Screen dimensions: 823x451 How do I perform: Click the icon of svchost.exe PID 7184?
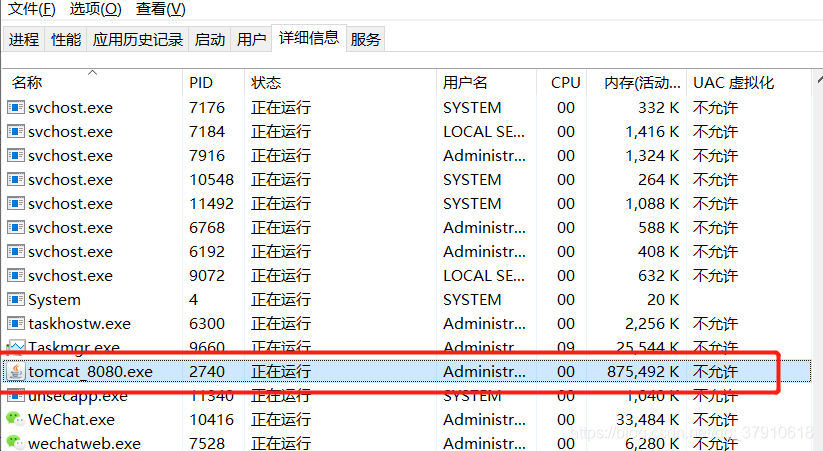[x=16, y=131]
